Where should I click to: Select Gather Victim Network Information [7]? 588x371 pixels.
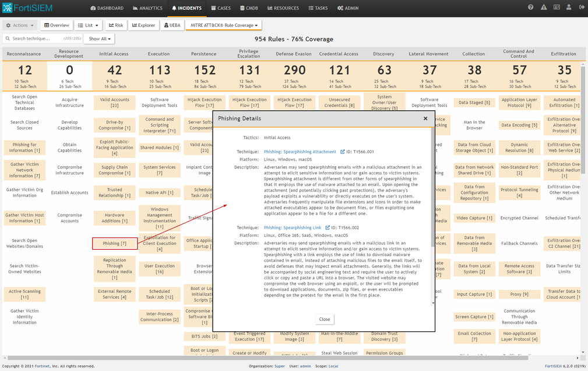tap(24, 170)
